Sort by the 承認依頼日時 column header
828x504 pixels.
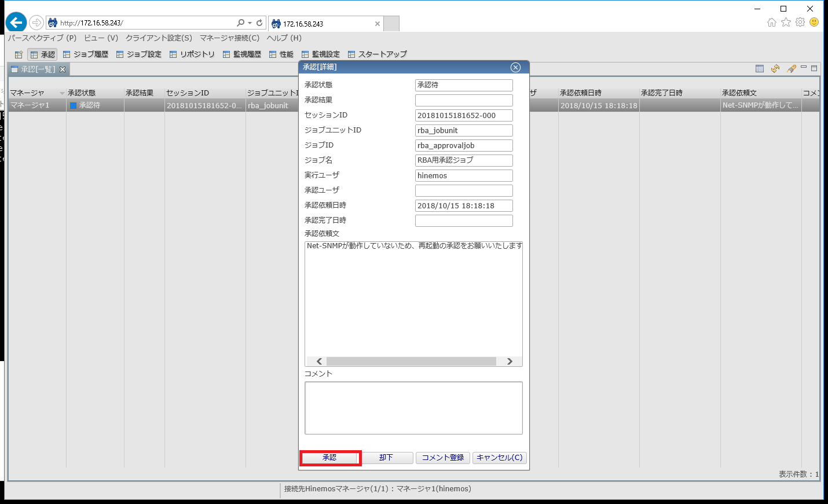click(x=599, y=93)
